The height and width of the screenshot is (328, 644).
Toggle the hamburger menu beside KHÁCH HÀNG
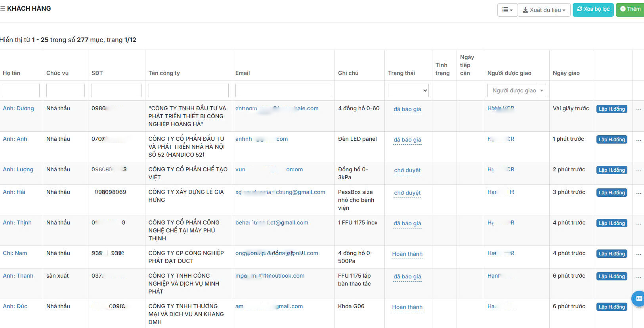pyautogui.click(x=3, y=8)
